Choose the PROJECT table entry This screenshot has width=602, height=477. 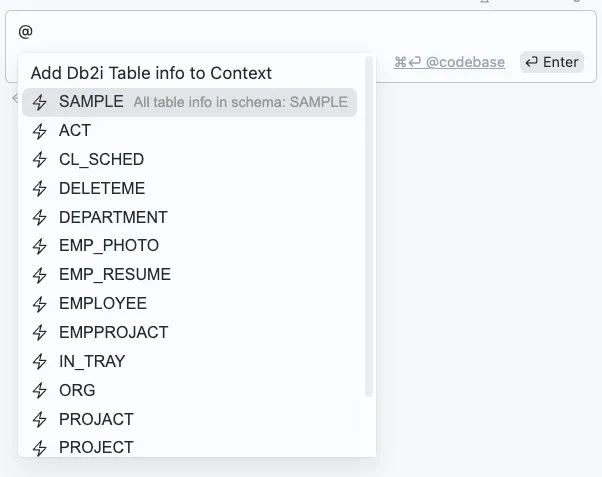coord(96,447)
